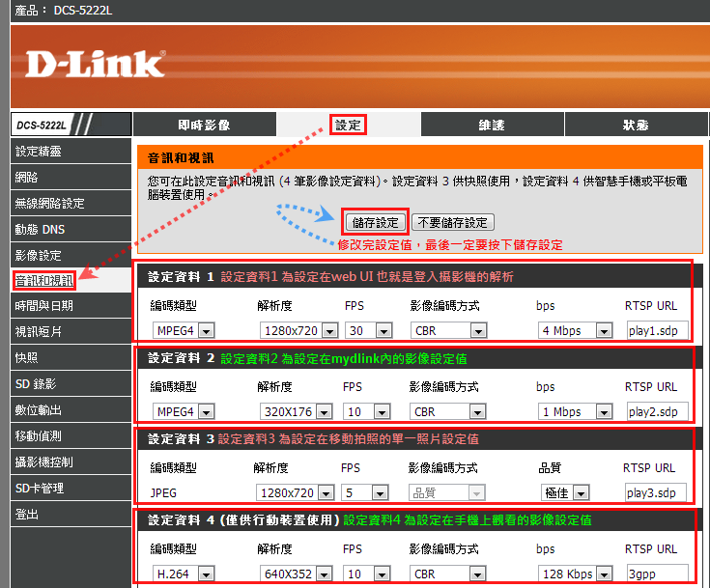
Task: Open 時間與日期 time and date page
Action: [x=71, y=306]
